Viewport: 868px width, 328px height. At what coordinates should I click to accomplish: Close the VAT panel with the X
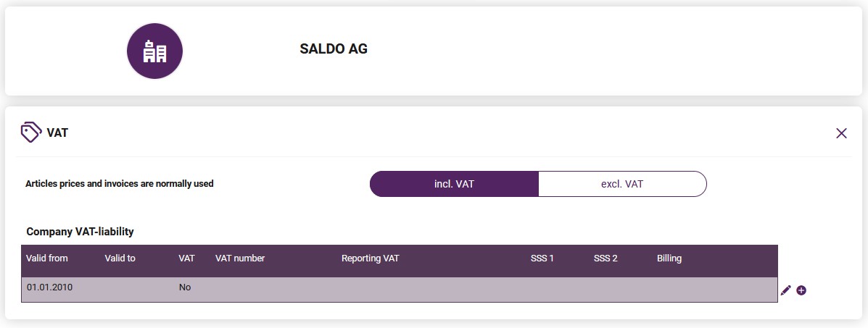click(x=841, y=133)
